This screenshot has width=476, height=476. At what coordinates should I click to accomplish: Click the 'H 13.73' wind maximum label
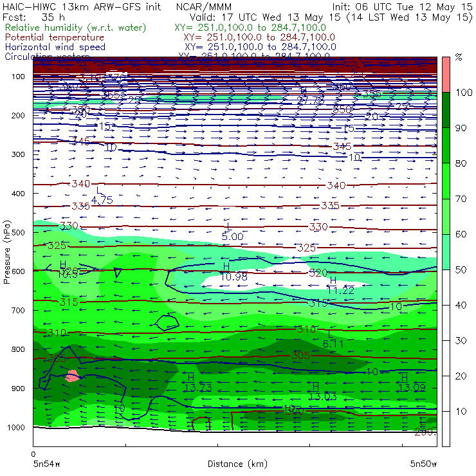[198, 383]
